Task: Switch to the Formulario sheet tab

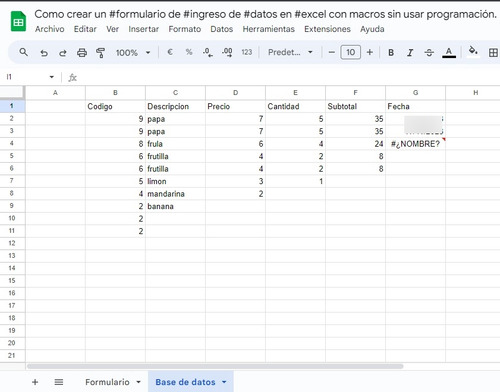Action: 107,382
